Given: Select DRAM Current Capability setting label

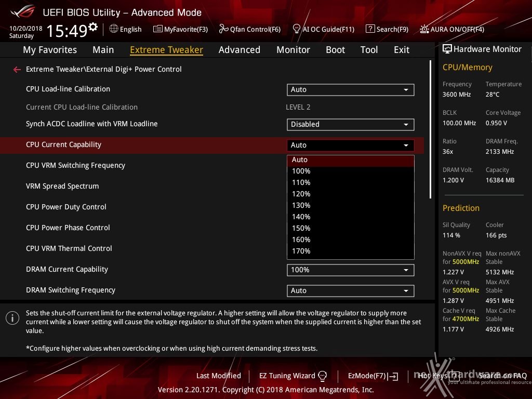Looking at the screenshot, I should (x=67, y=270).
